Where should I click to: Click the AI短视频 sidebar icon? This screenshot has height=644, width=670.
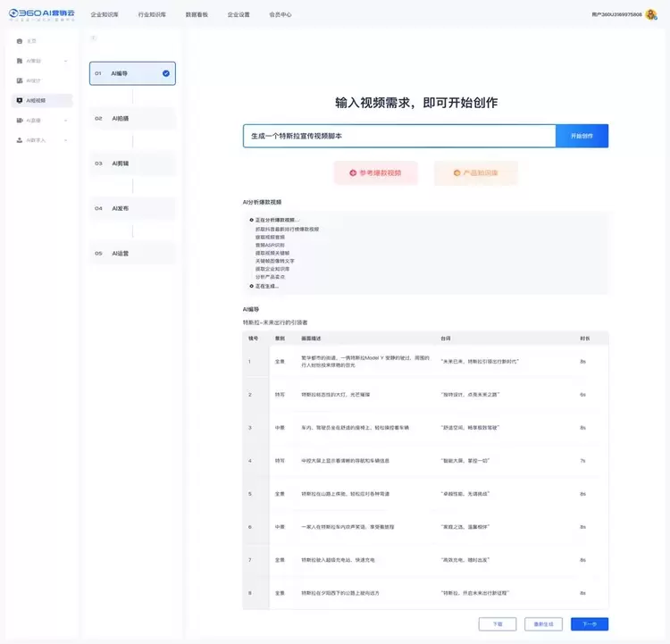click(20, 101)
